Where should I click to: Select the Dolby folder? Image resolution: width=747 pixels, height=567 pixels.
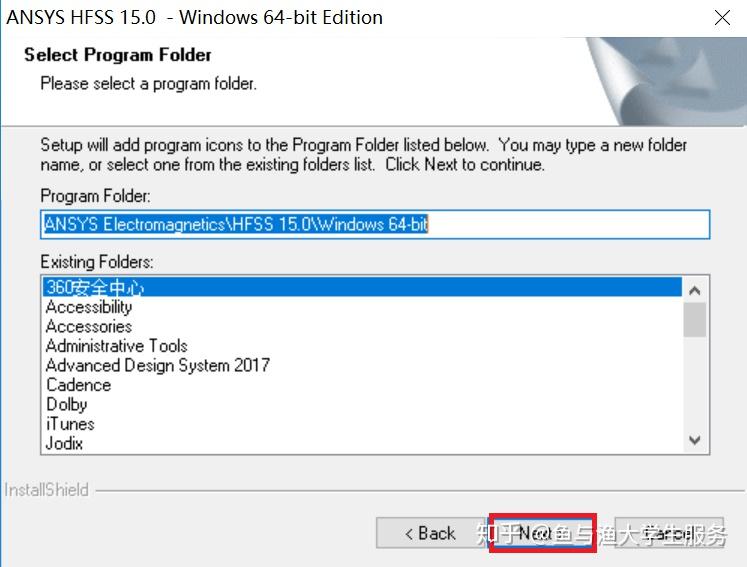click(x=66, y=404)
